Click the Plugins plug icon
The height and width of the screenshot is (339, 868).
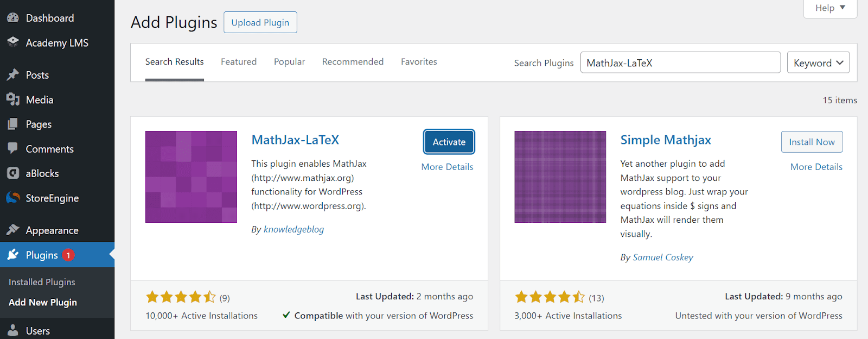click(x=13, y=255)
